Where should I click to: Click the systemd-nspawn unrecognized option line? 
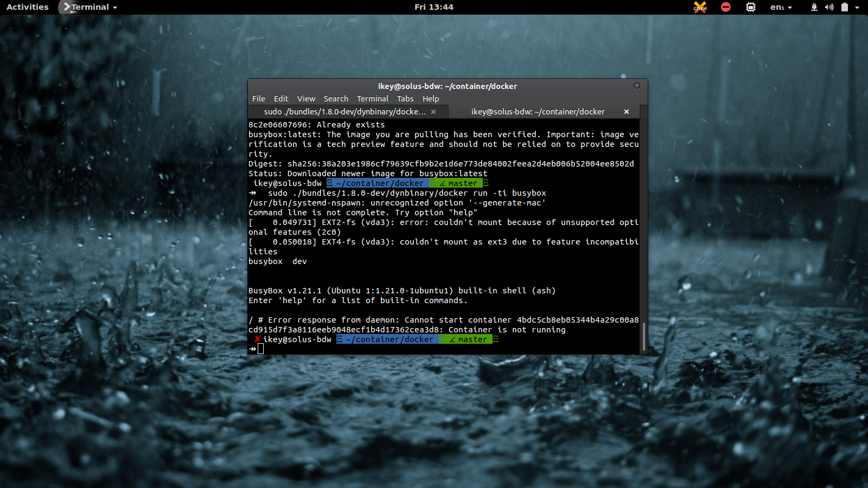coord(397,203)
